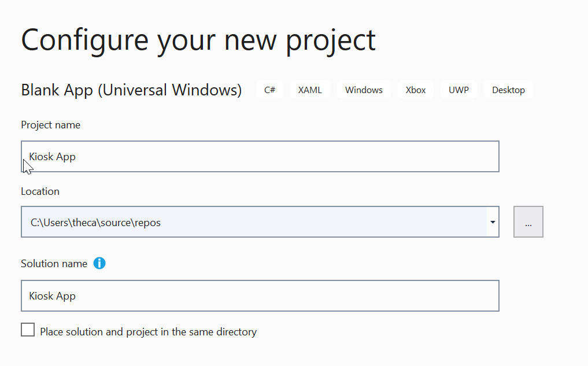
Task: Click the C# language tag
Action: [269, 90]
